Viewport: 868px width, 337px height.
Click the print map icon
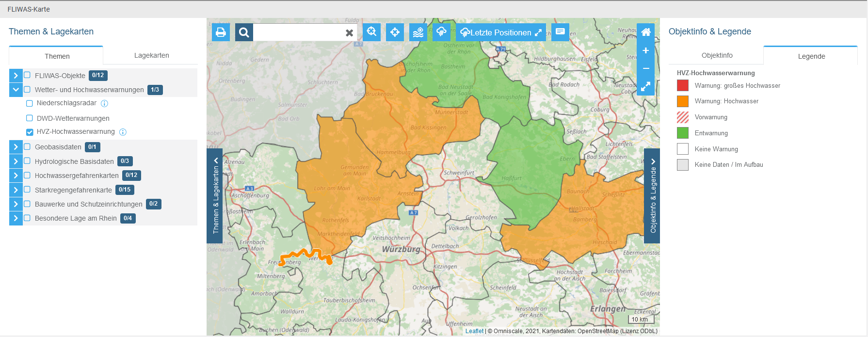coord(221,32)
